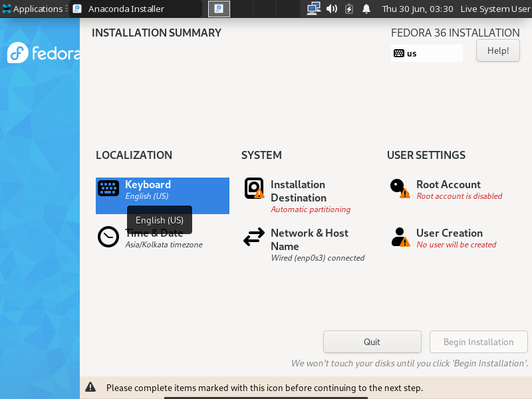Screen dimensions: 532x399
Task: Open the Keyboard layout settings
Action: [162, 190]
